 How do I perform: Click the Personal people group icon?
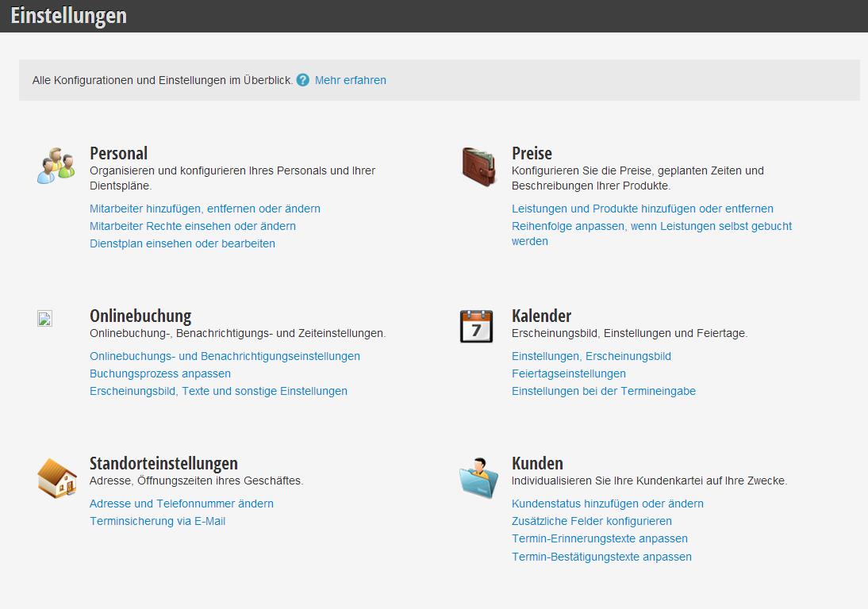(56, 166)
